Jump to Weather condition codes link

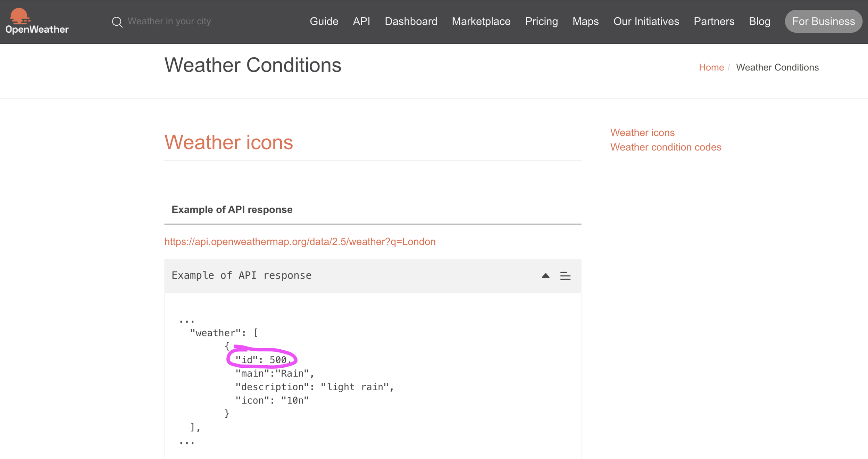tap(666, 147)
